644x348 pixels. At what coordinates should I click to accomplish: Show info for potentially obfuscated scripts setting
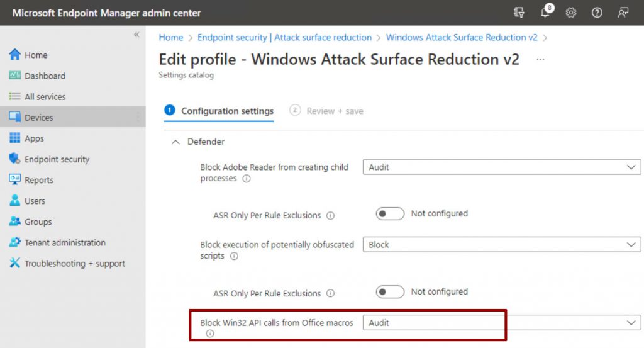(x=234, y=256)
